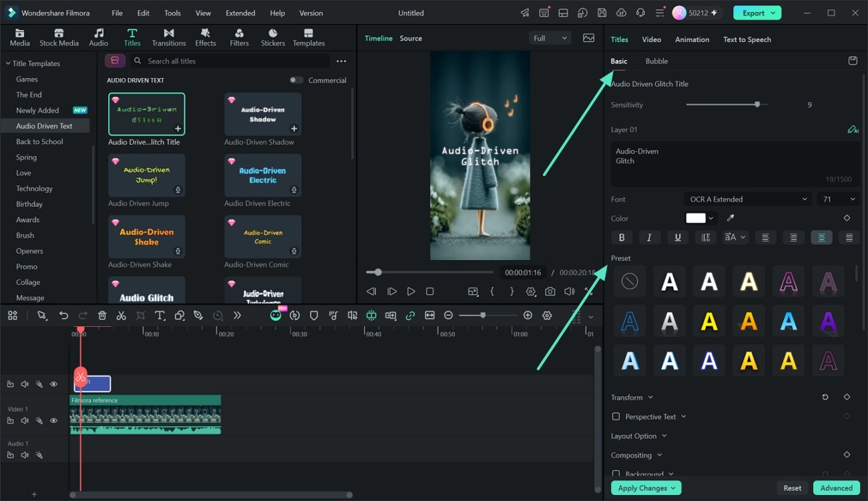Screen dimensions: 868x501
Task: Align text to center
Action: click(x=821, y=237)
